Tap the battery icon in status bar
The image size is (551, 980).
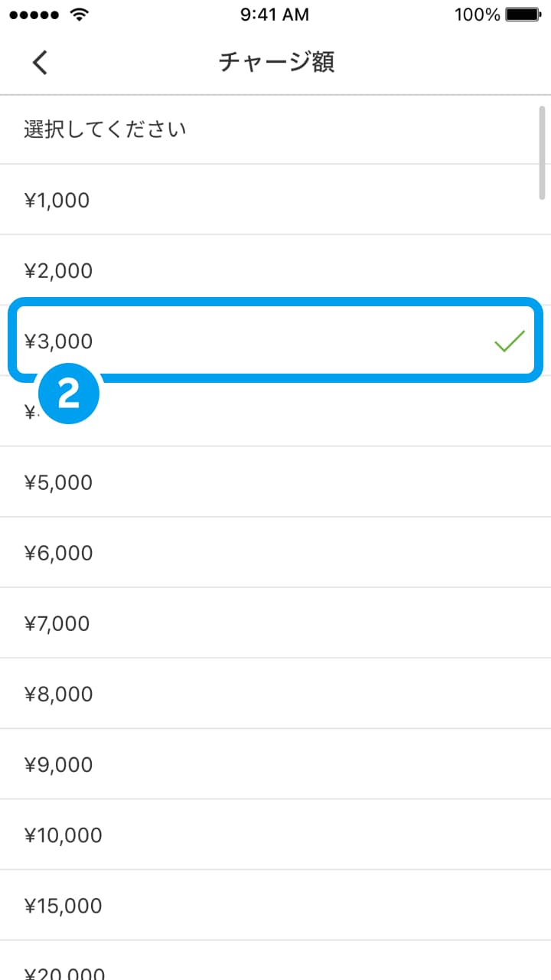(x=523, y=15)
